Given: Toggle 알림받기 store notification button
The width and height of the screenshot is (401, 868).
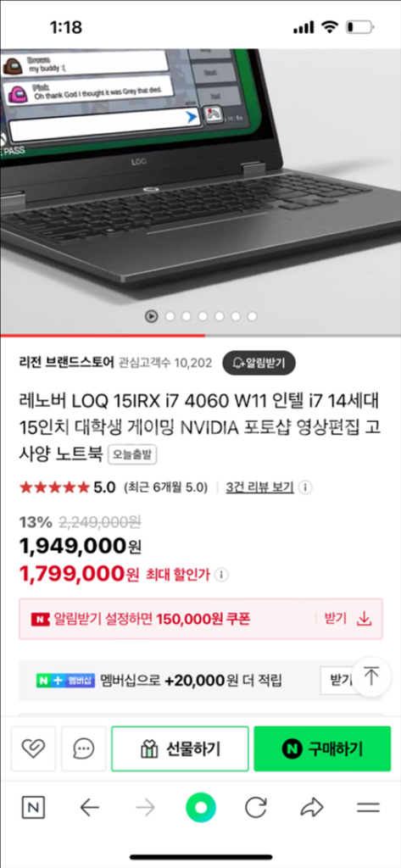Looking at the screenshot, I should pyautogui.click(x=259, y=363).
